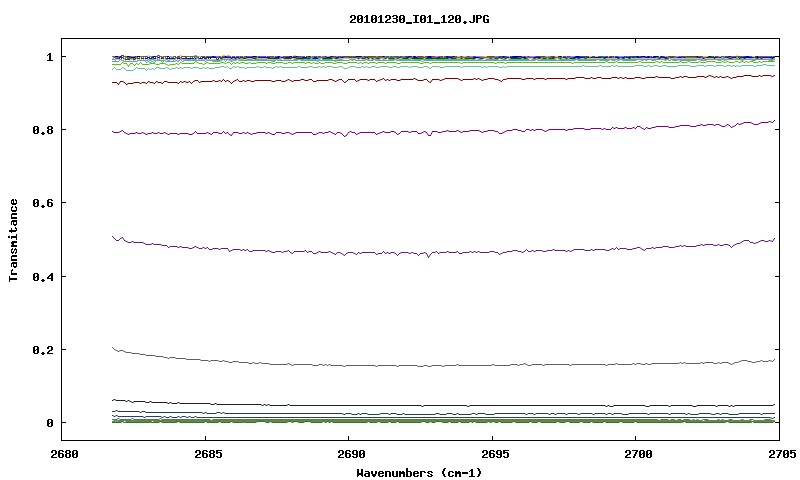Viewport: 800px width, 480px height.
Task: Click the y-axis tick label 0
Action: tap(49, 423)
